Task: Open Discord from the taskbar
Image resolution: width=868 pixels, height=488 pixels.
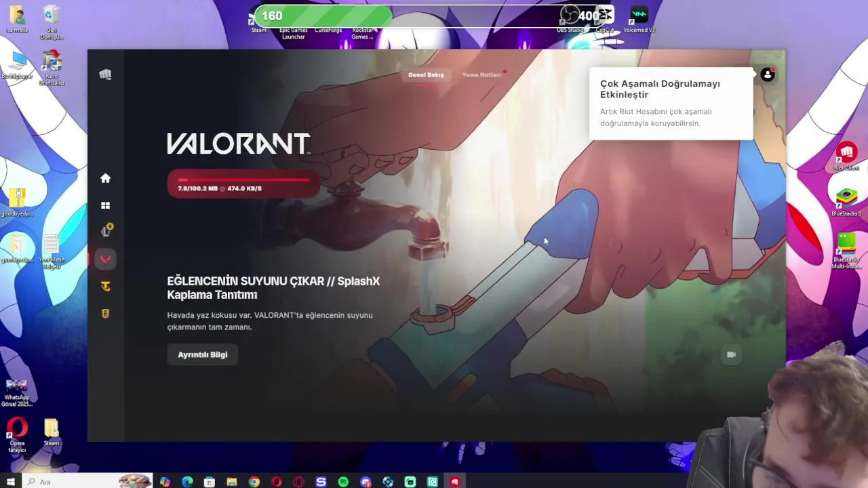Action: [366, 482]
